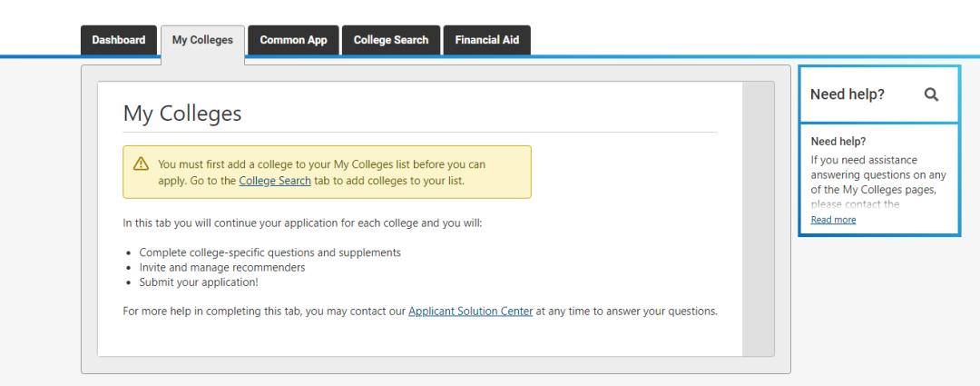This screenshot has width=980, height=386.
Task: Click the Submit your application bullet
Action: pos(200,282)
